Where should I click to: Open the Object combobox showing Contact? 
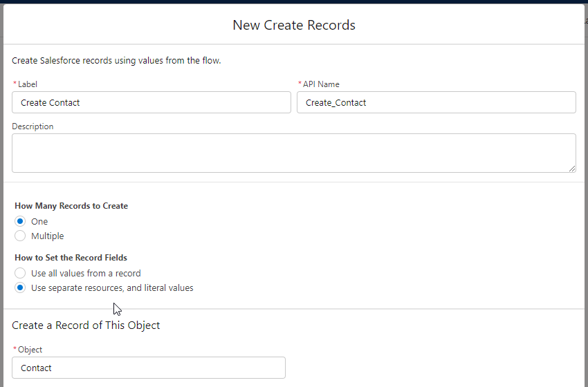pos(149,368)
